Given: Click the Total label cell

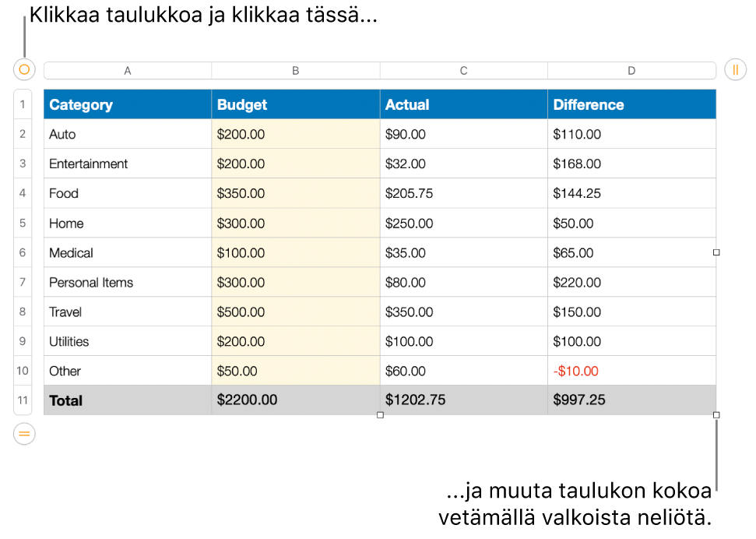Looking at the screenshot, I should click(128, 400).
